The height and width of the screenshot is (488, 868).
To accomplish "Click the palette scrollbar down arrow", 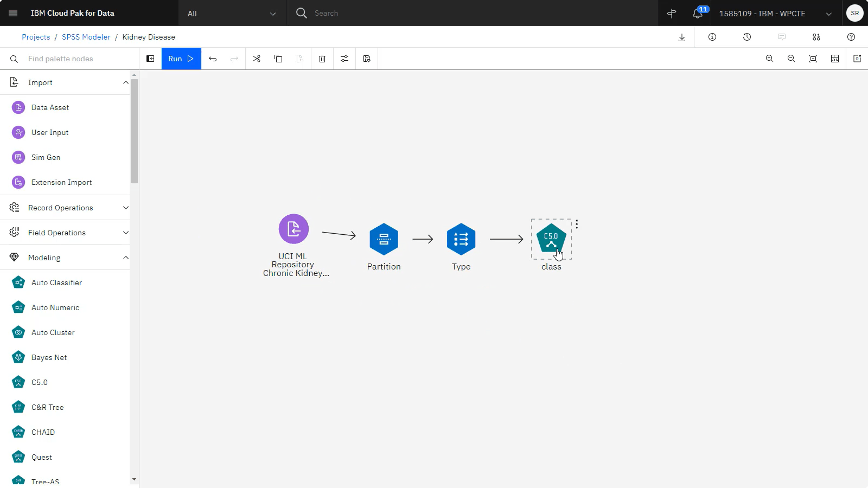I will coord(134,479).
